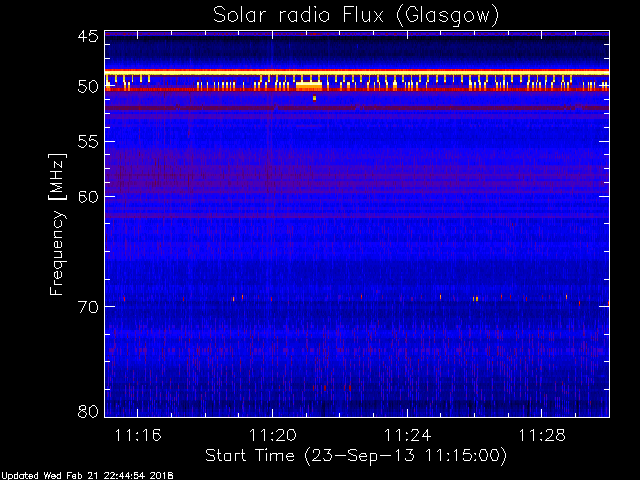This screenshot has height=480, width=640.
Task: Click the wide bright burst block near 50 MHz
Action: click(309, 85)
